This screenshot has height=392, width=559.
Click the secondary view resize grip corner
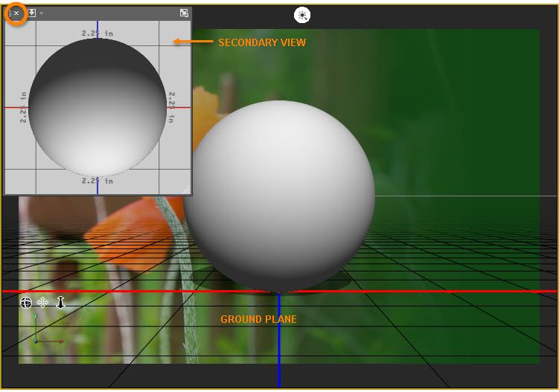coord(186,190)
